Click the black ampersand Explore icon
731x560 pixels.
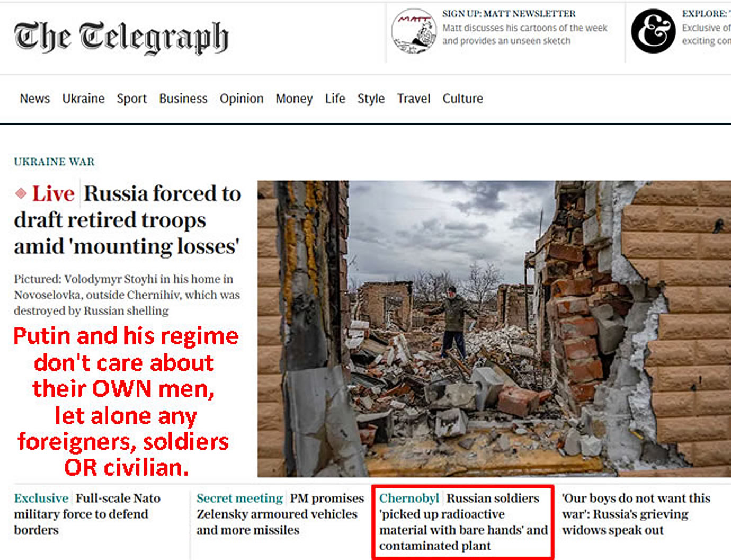click(x=653, y=31)
